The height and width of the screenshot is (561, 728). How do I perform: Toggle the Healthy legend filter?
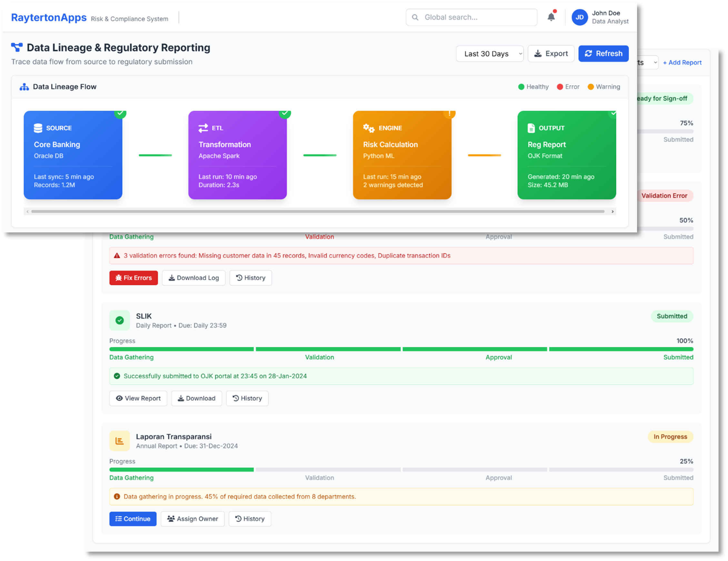coord(533,87)
